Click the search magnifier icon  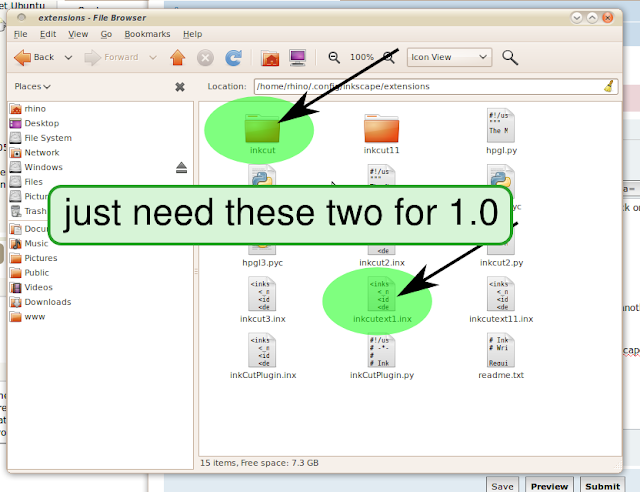click(510, 58)
